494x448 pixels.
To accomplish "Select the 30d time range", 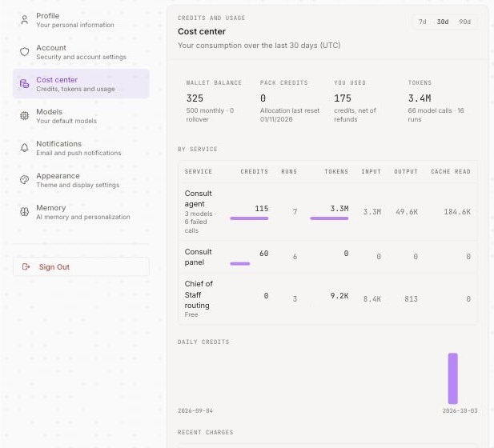I will pos(443,22).
